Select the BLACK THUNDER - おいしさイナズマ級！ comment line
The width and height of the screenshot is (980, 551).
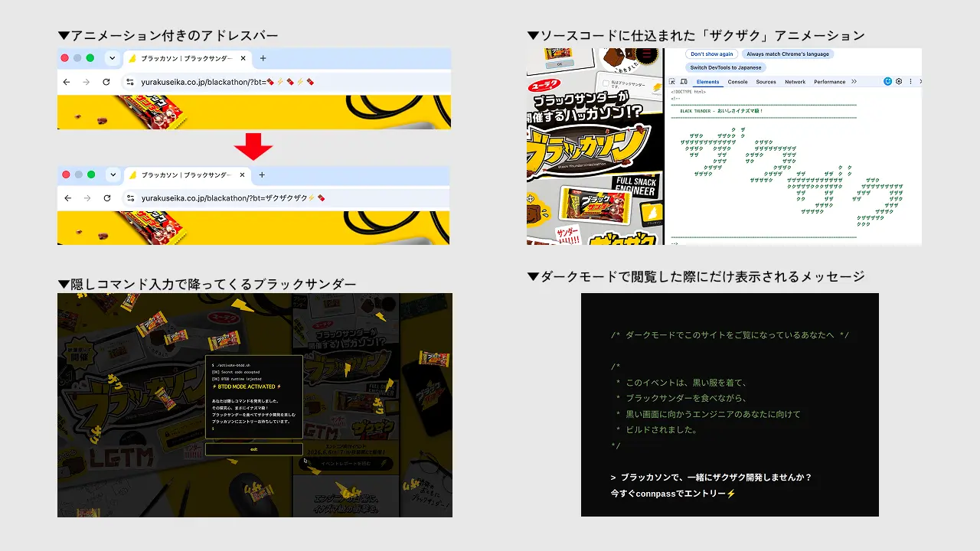pyautogui.click(x=721, y=111)
